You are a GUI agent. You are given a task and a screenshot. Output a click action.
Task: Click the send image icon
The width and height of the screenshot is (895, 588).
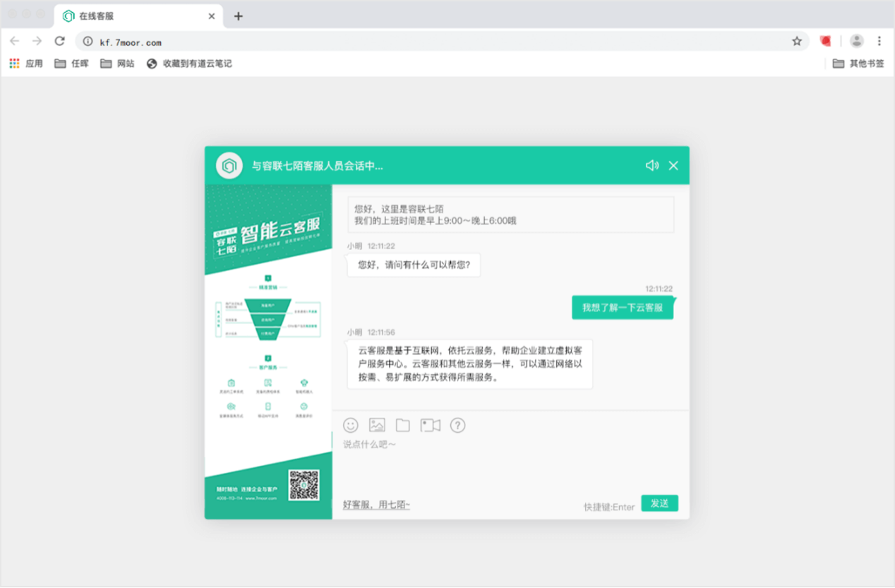pyautogui.click(x=377, y=425)
